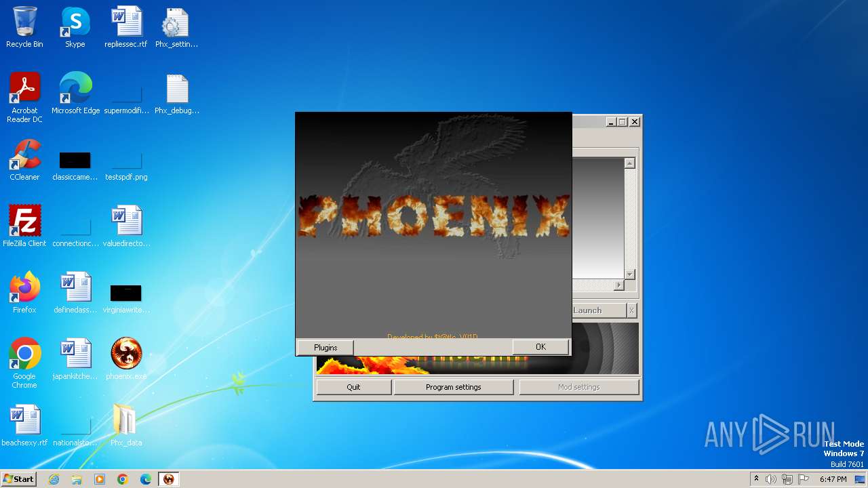The image size is (868, 488).
Task: Select beachsexy.rtf document icon
Action: coord(24,426)
